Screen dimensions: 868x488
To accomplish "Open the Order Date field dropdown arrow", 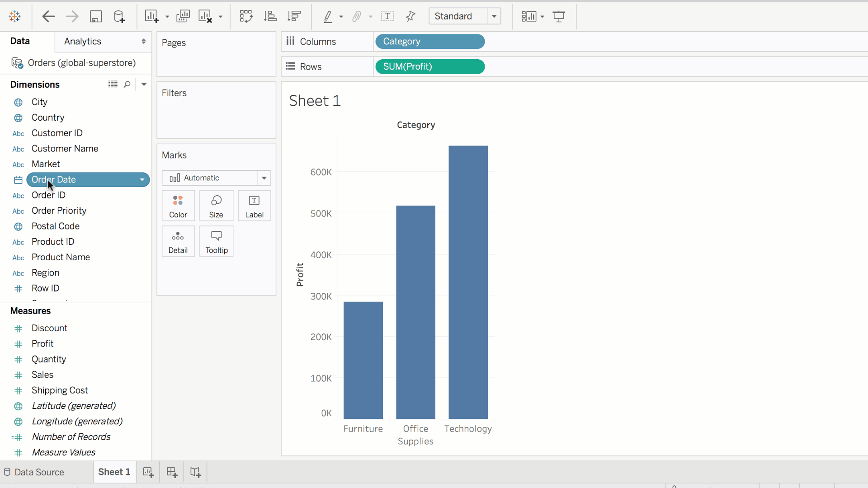I will (x=142, y=180).
